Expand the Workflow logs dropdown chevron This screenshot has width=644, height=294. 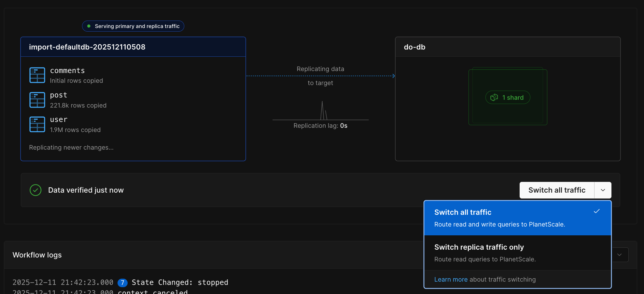click(619, 255)
